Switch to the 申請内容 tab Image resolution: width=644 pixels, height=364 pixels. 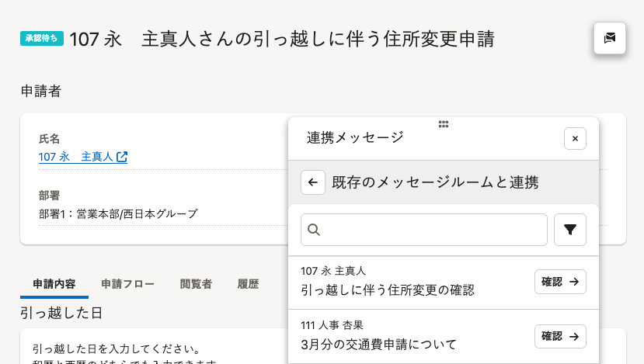click(x=54, y=284)
